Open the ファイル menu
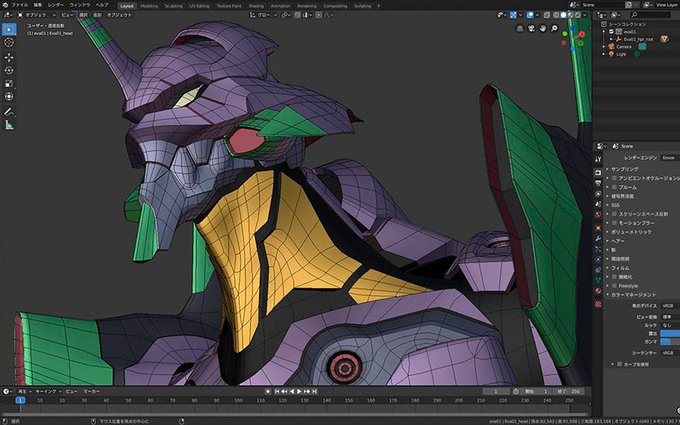 [x=20, y=5]
